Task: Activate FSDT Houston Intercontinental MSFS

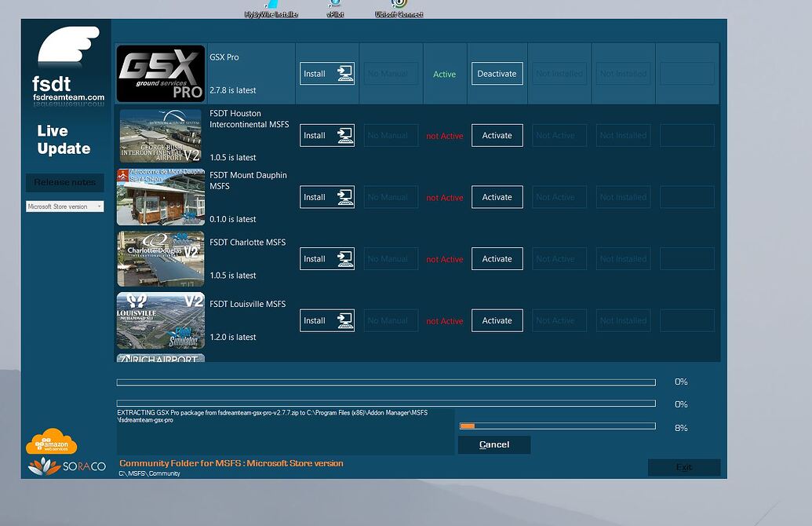Action: tap(497, 135)
